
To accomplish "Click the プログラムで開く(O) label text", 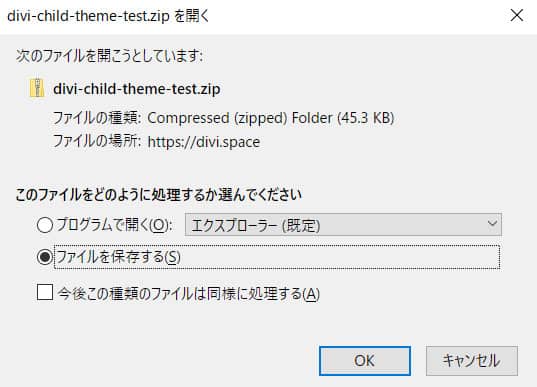I will coord(114,225).
